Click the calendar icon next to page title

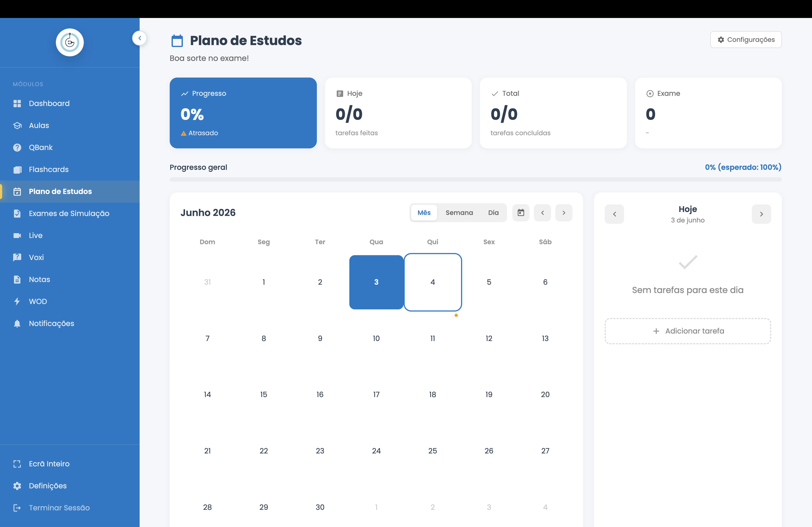(177, 41)
